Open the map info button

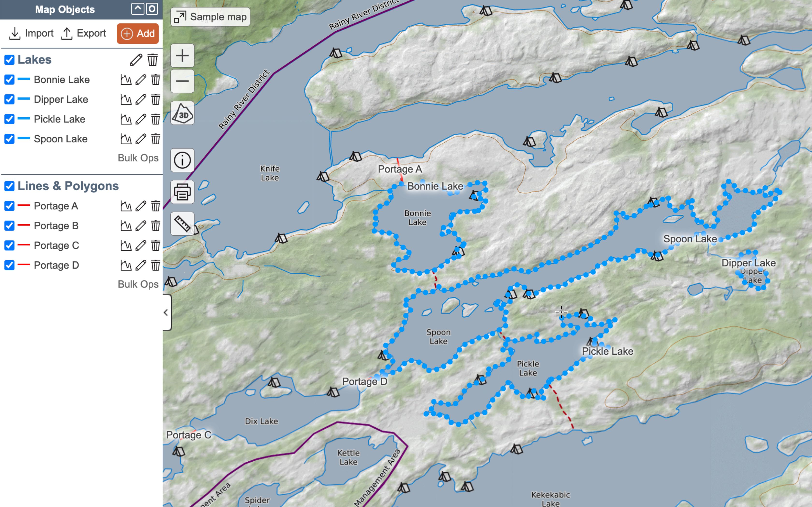[182, 160]
